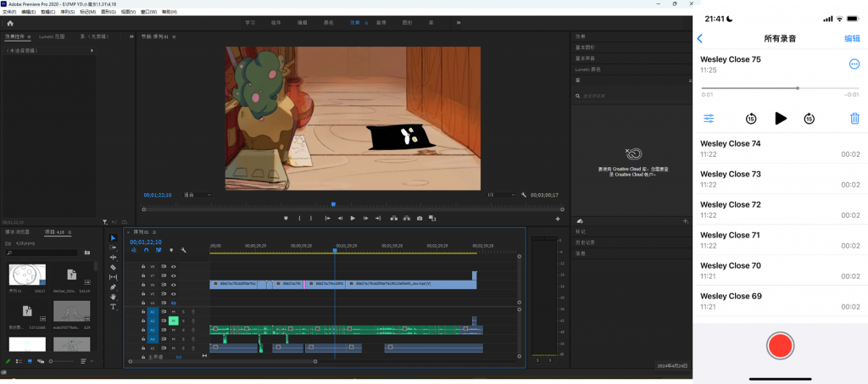Switch to the Audio workspace tab

(381, 23)
